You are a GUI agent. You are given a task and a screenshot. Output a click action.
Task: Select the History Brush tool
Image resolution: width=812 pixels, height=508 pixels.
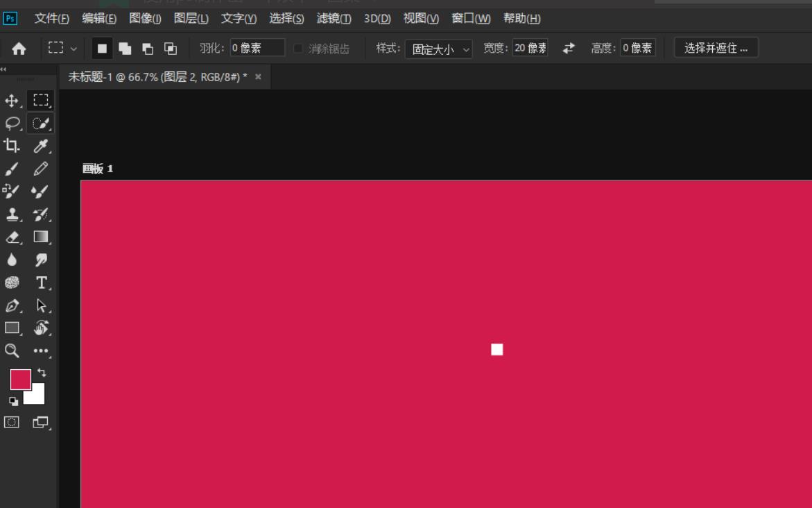pyautogui.click(x=40, y=214)
